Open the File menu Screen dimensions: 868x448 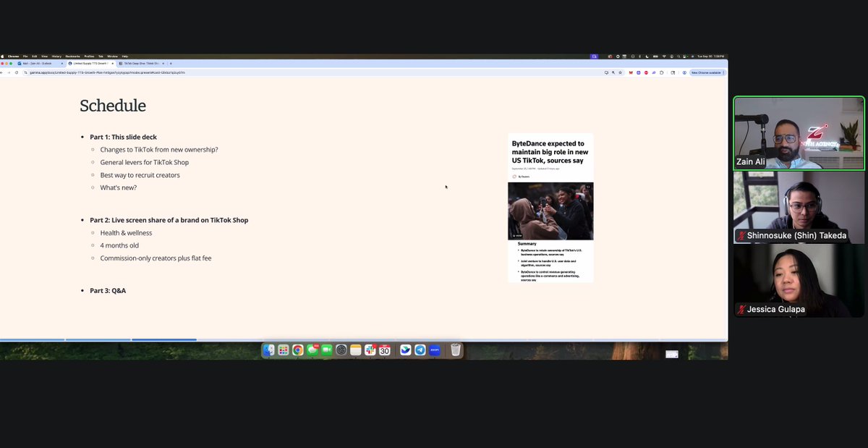[x=25, y=56]
